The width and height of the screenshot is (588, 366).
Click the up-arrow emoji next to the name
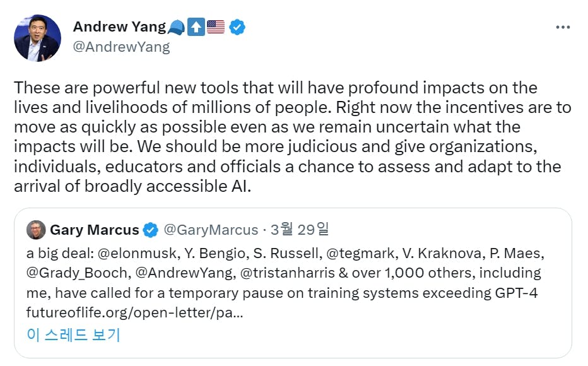(x=196, y=27)
